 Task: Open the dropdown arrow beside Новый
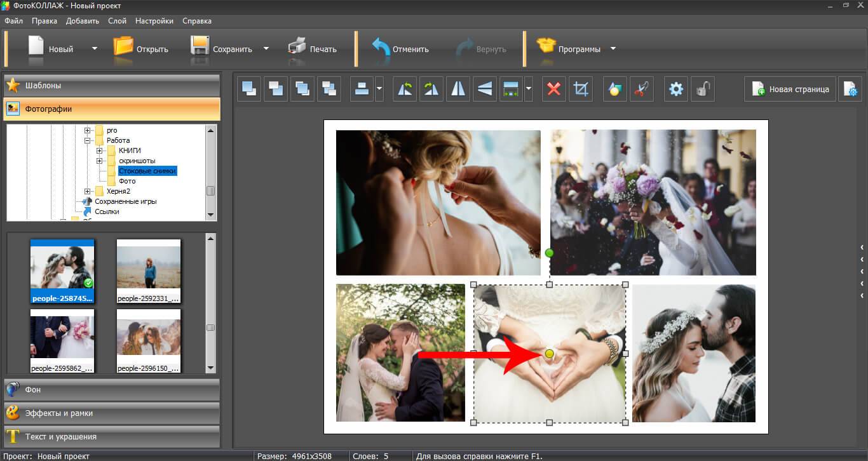[94, 49]
